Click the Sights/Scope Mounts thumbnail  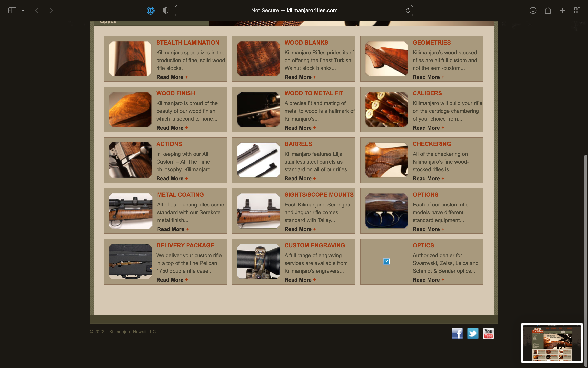[x=258, y=211]
